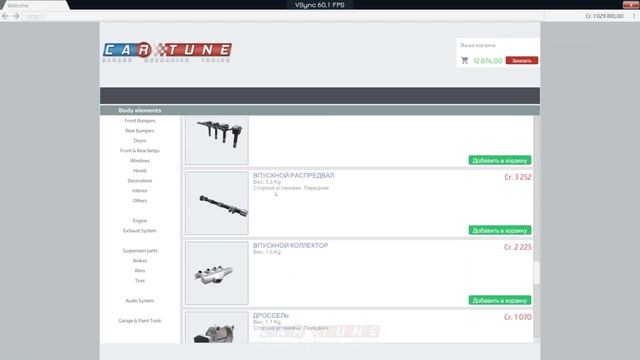Open the Audio System category
Viewport: 640px width, 360px height.
(x=140, y=301)
